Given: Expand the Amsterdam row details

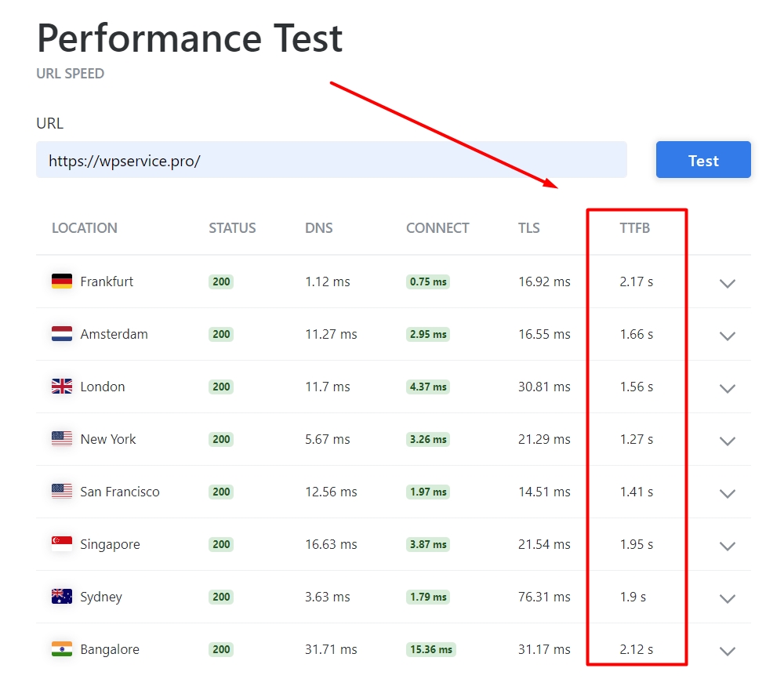Looking at the screenshot, I should tap(727, 336).
